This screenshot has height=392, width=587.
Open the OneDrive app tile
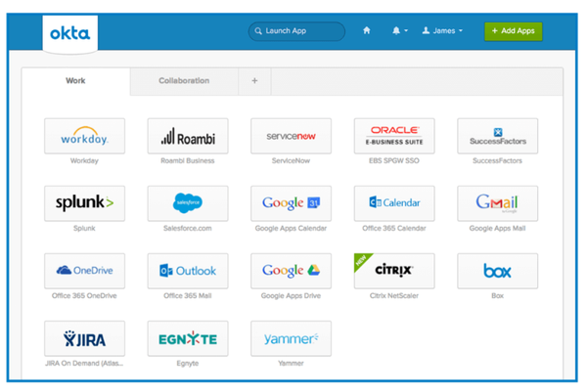84,271
